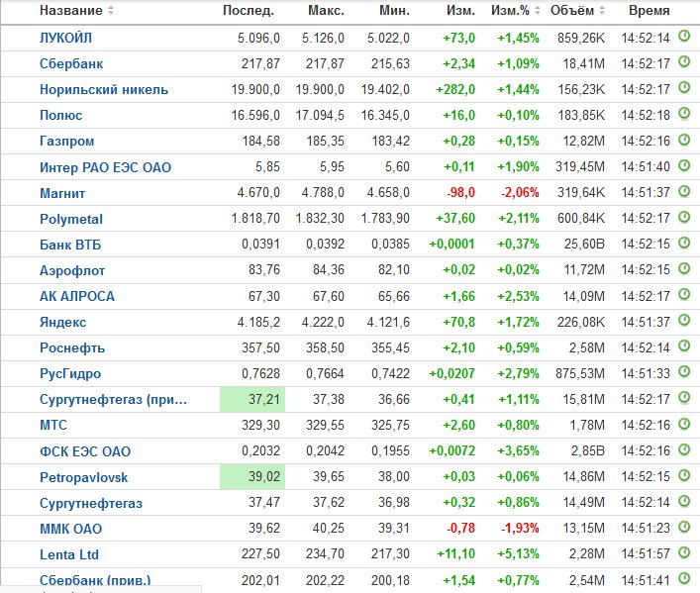The width and height of the screenshot is (700, 593).
Task: Follow the Lenta Ltd link
Action: tap(68, 554)
